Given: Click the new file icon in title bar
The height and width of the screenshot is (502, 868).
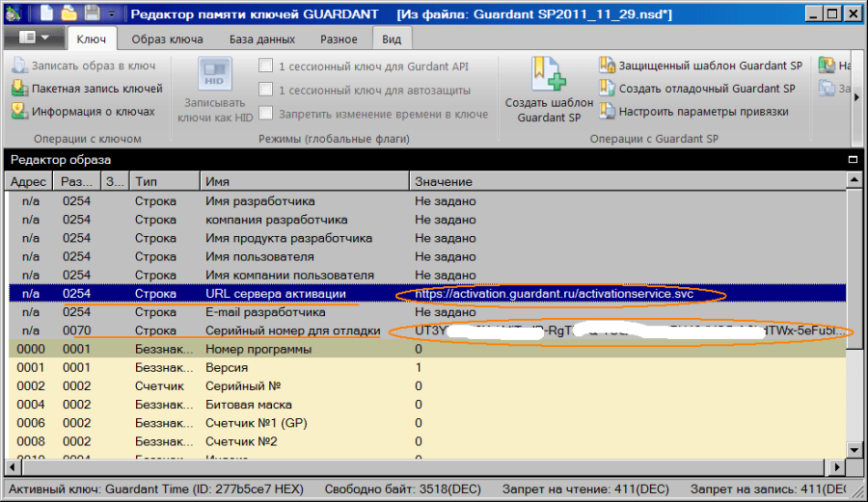Looking at the screenshot, I should [46, 13].
